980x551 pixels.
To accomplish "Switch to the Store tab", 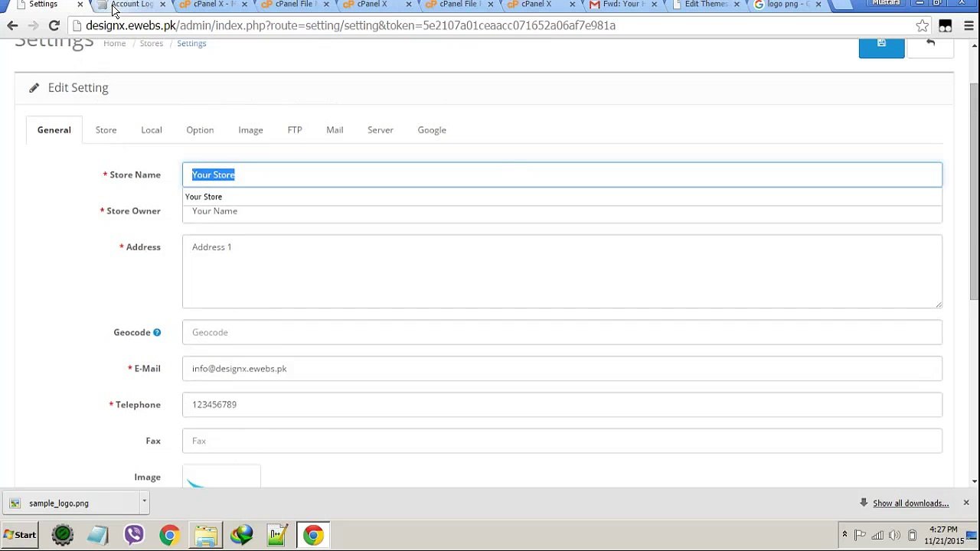I will tap(106, 130).
